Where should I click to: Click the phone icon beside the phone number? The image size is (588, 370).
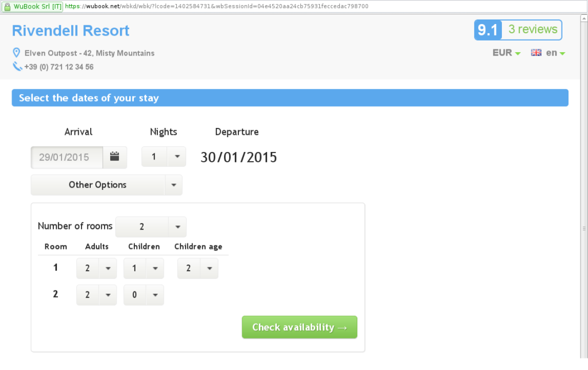pos(16,66)
